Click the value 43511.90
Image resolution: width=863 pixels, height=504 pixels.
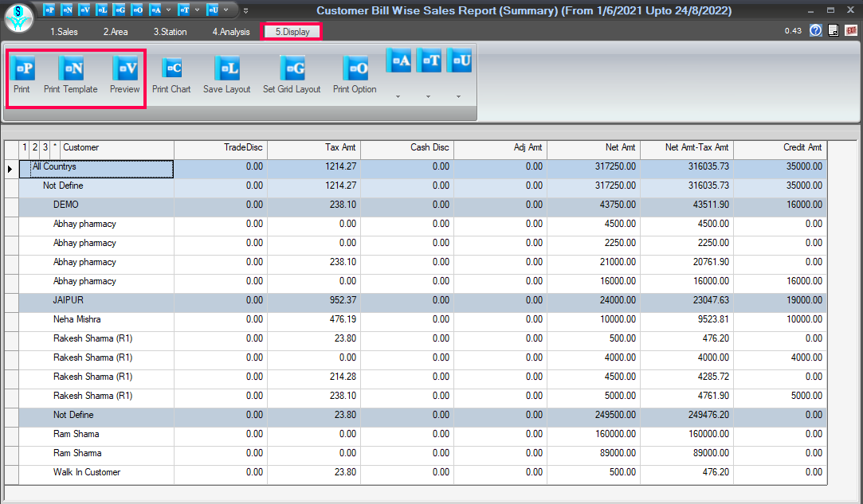[711, 205]
